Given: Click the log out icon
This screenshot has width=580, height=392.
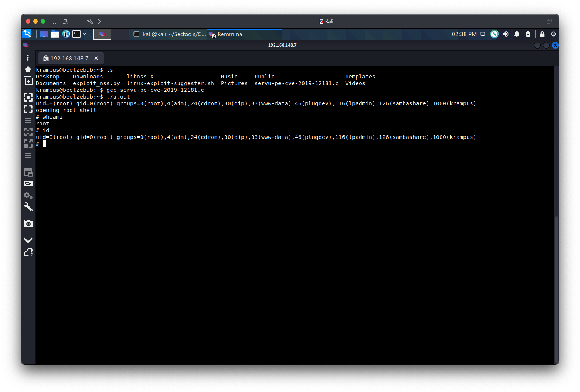Looking at the screenshot, I should point(553,34).
